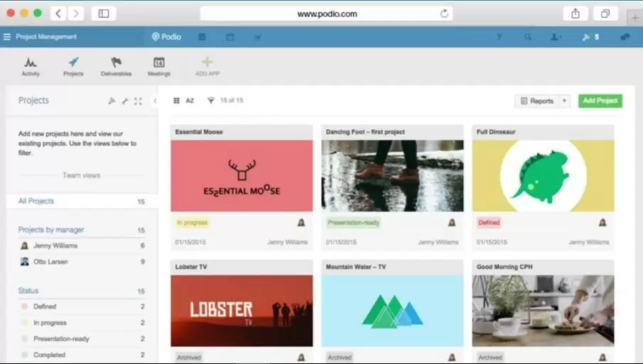Filter by manager Jenny Williams
643x364 pixels.
click(x=82, y=246)
